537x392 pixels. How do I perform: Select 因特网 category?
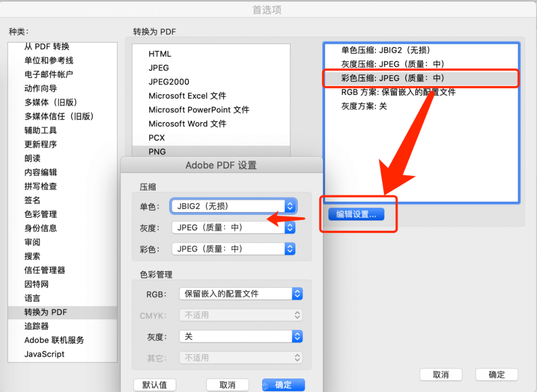63,284
